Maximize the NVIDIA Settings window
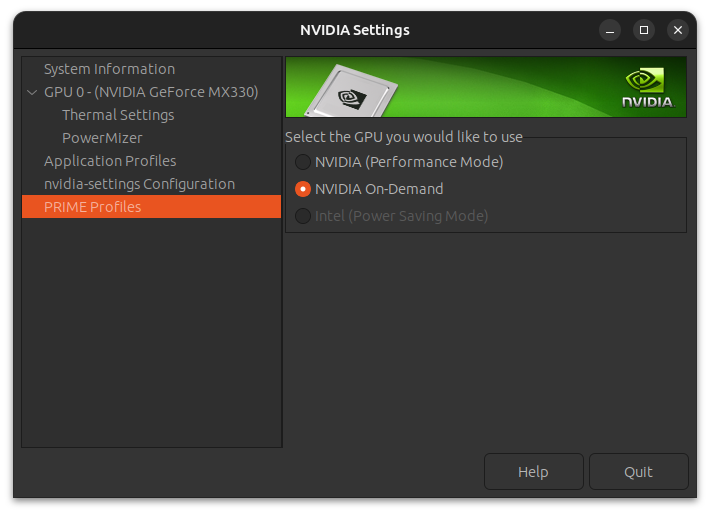Image resolution: width=710 pixels, height=514 pixels. click(643, 30)
